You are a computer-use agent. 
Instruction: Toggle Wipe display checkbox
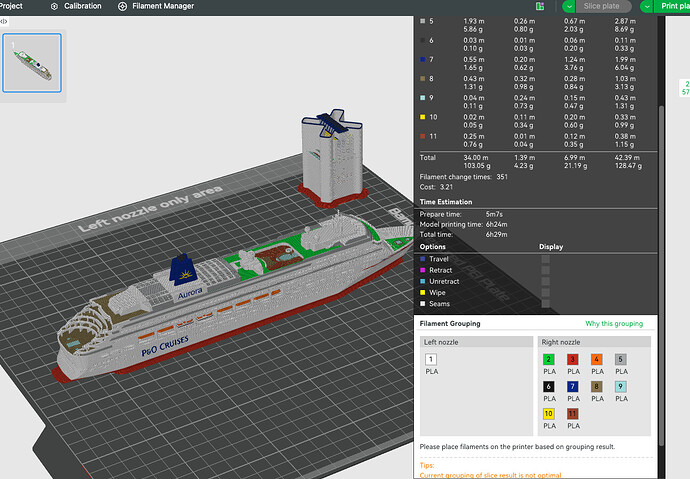(546, 293)
